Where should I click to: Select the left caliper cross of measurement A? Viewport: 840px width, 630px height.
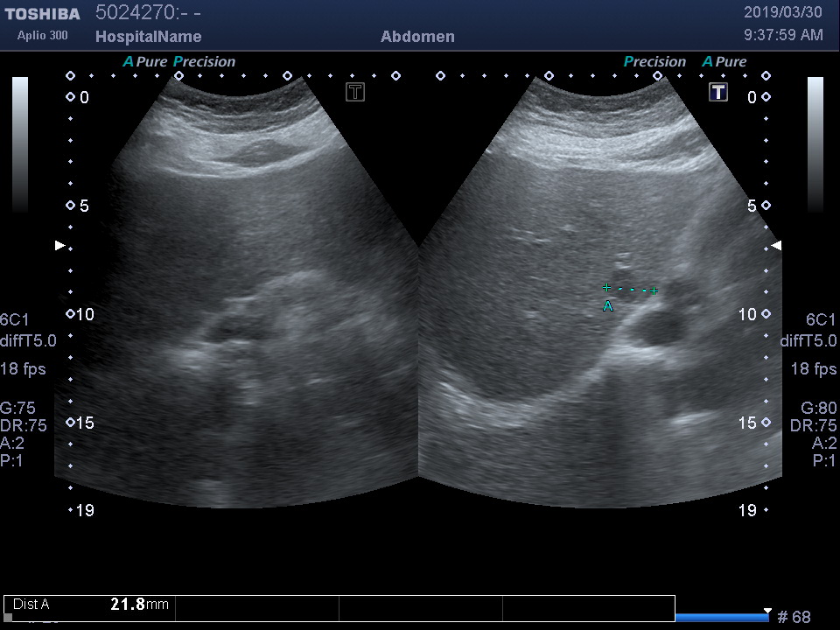coord(606,287)
